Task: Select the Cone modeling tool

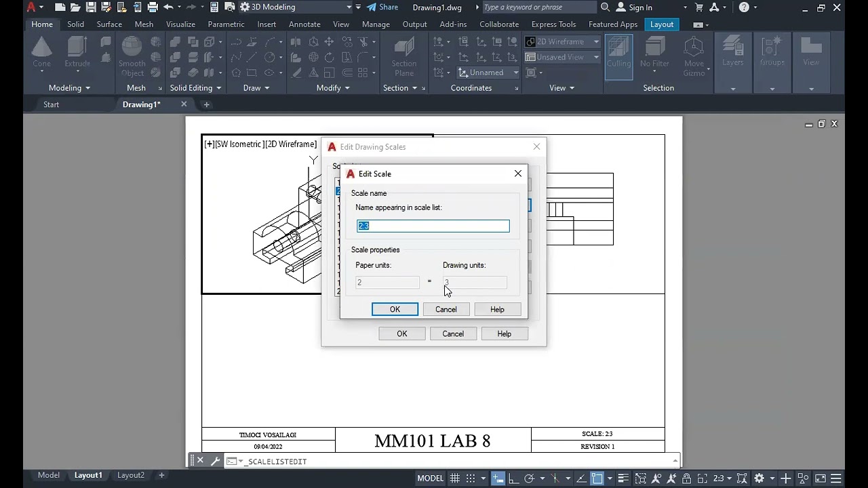Action: point(42,53)
